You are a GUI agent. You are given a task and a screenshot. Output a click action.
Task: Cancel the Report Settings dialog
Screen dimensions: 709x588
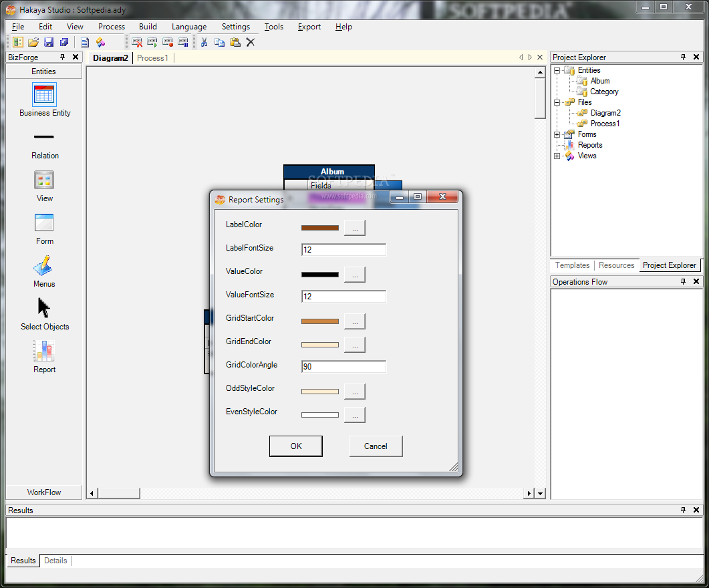(x=376, y=446)
